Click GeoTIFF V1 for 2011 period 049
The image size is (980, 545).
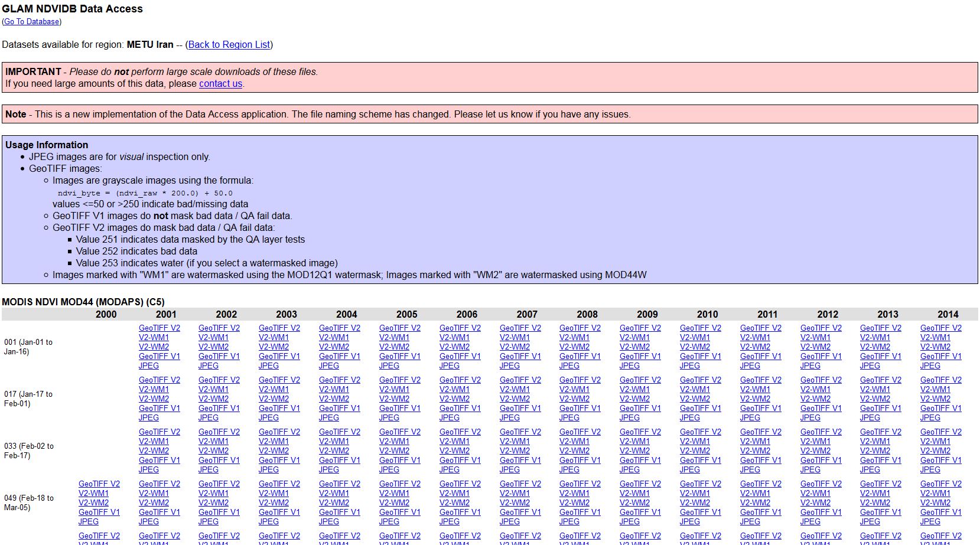click(x=760, y=513)
